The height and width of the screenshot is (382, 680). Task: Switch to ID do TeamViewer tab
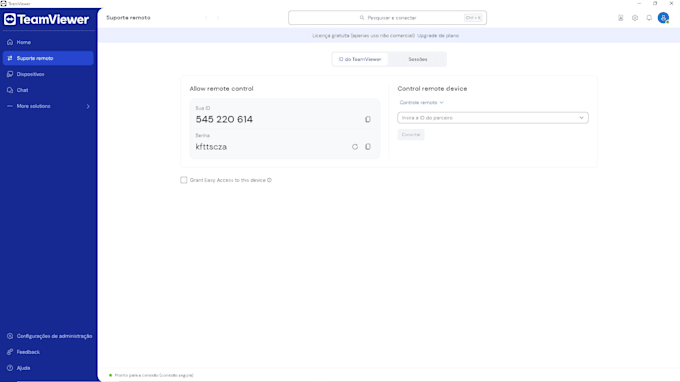tap(360, 59)
